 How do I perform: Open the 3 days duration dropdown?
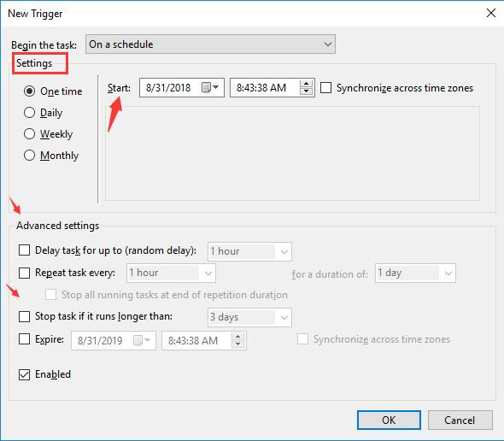(249, 317)
